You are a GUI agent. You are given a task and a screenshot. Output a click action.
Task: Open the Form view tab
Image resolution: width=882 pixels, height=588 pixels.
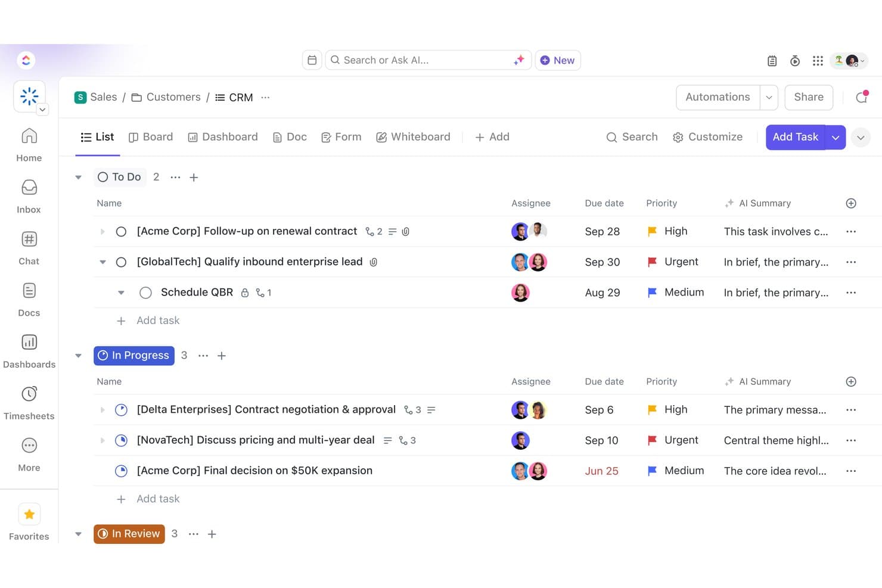pyautogui.click(x=341, y=137)
